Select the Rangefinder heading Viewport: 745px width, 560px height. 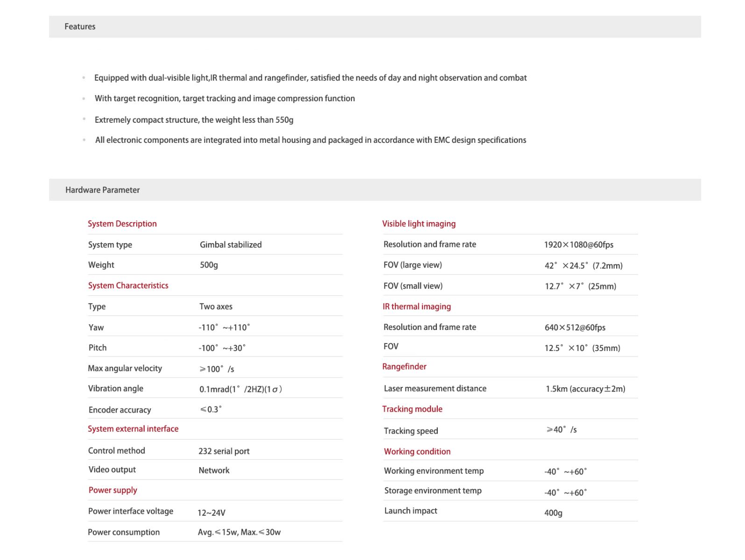[404, 367]
